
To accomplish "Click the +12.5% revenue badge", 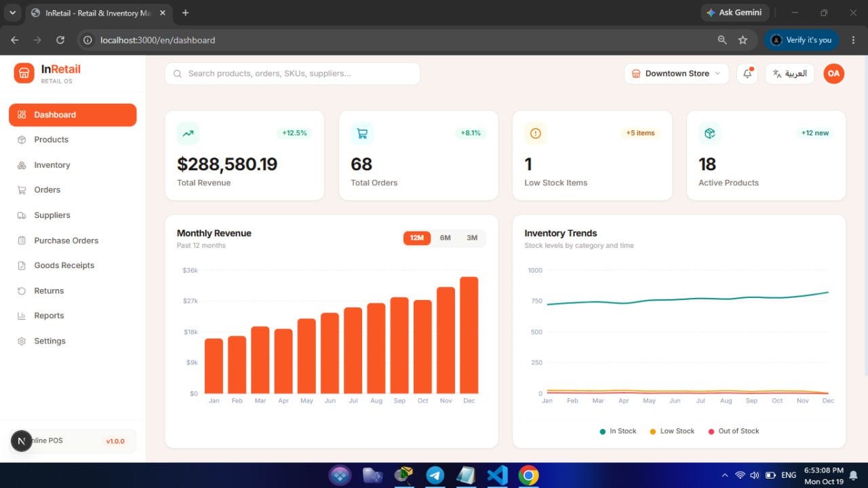I will (294, 133).
